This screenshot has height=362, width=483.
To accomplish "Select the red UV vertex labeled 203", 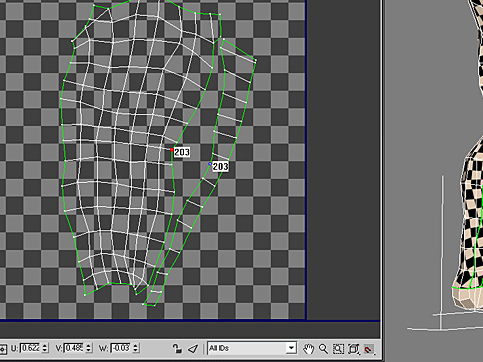I will coord(172,150).
